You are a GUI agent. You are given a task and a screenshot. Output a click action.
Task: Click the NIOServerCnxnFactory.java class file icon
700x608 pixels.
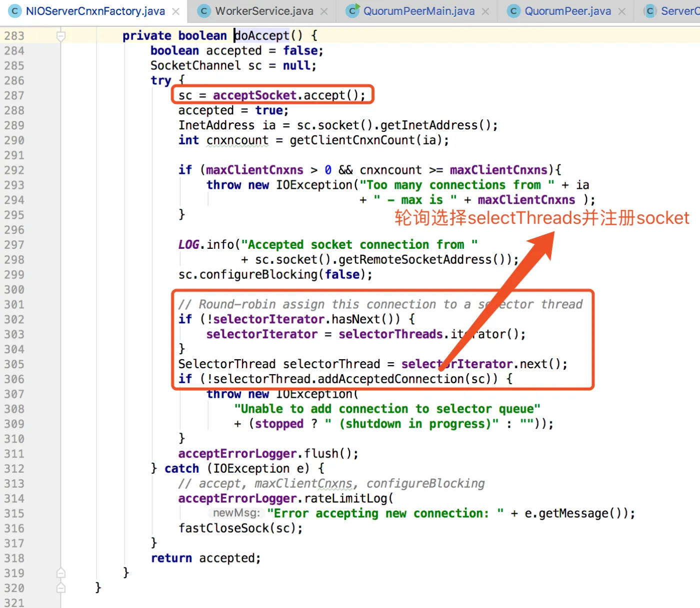[15, 11]
